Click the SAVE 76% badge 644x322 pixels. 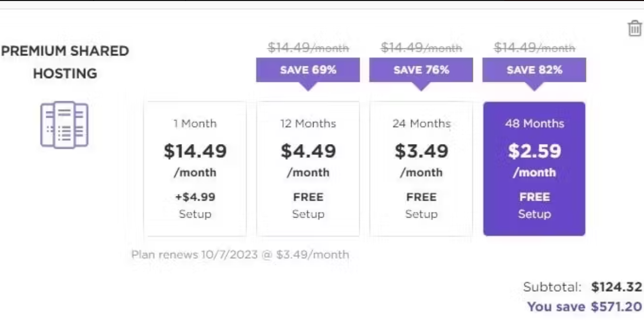point(421,70)
